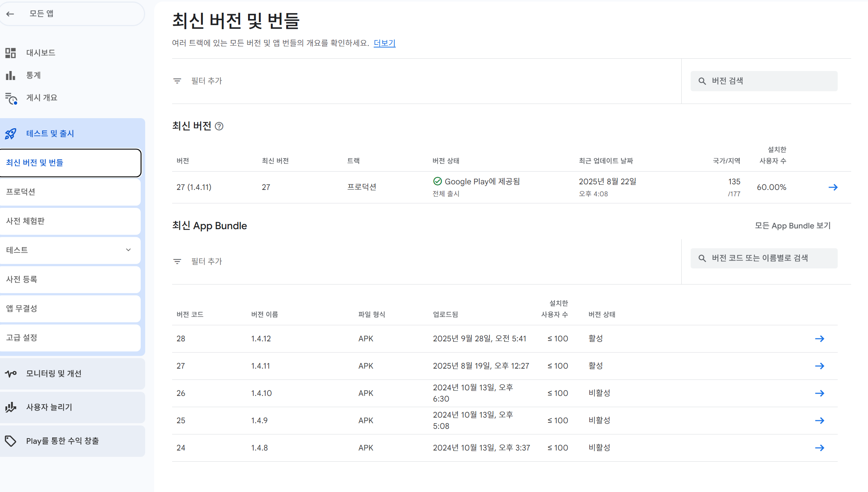Open arrow for bundle version code 28

[x=819, y=339]
